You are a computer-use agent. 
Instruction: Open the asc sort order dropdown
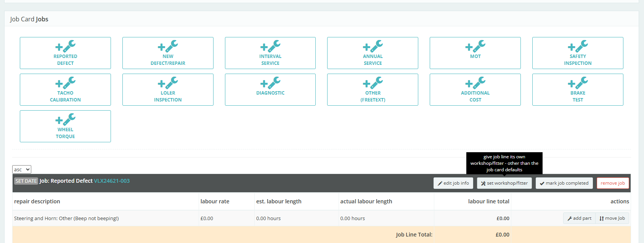click(22, 169)
